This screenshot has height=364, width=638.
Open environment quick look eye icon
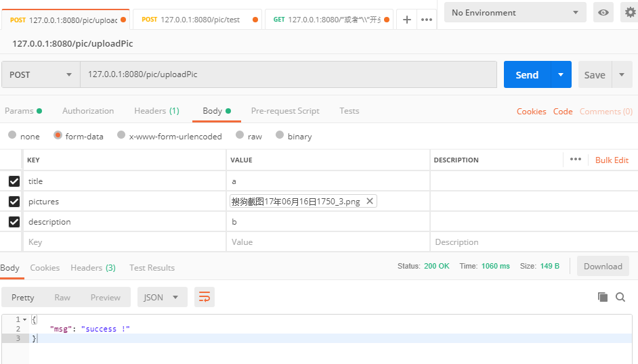pos(603,12)
